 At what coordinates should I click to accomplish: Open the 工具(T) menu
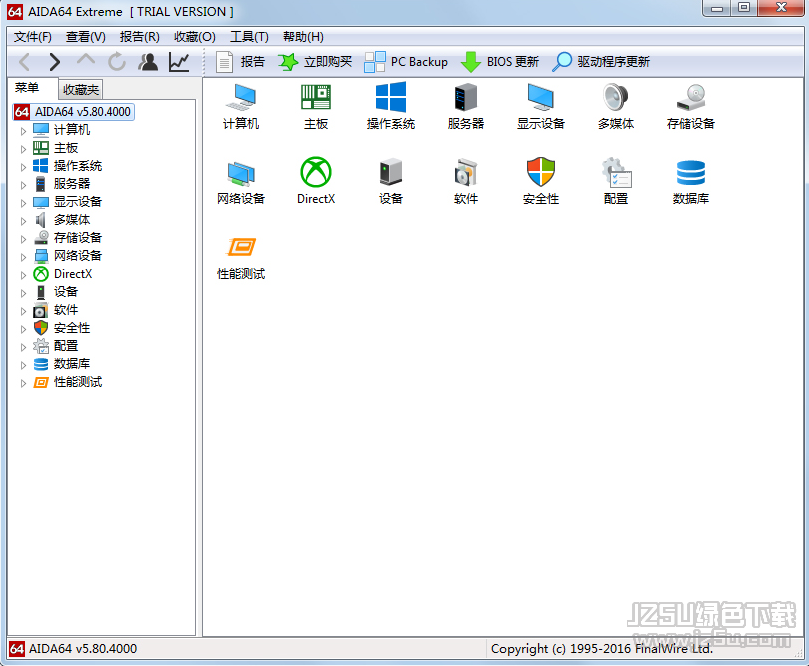point(249,37)
